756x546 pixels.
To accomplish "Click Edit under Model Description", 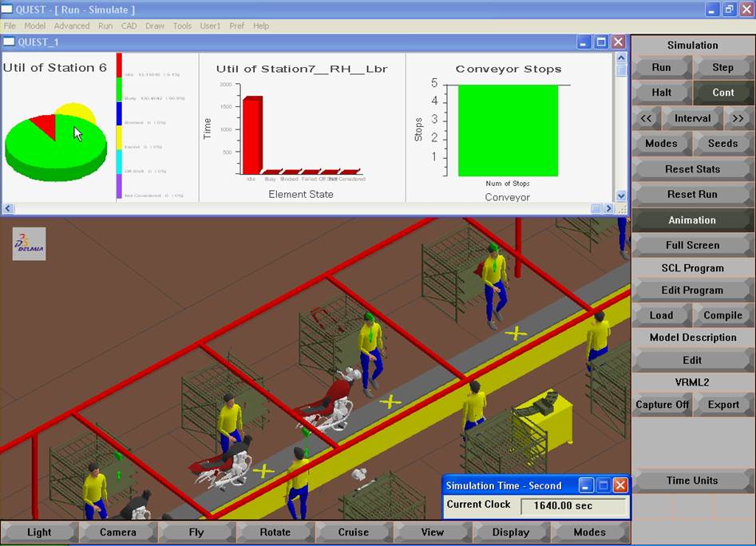I will pyautogui.click(x=692, y=360).
